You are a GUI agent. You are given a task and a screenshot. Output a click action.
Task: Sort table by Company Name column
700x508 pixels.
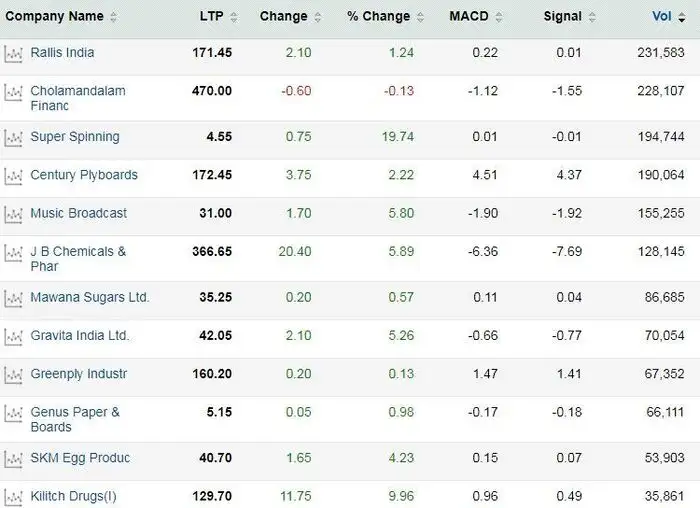[55, 16]
